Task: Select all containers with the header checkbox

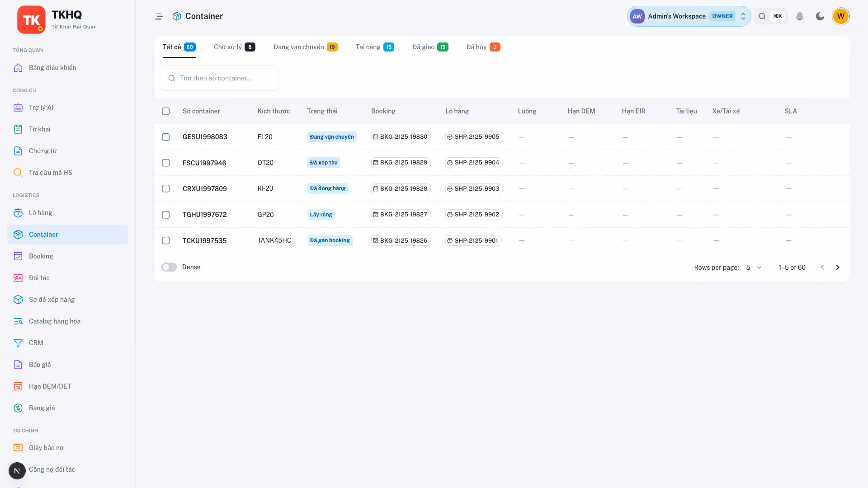Action: (x=166, y=111)
